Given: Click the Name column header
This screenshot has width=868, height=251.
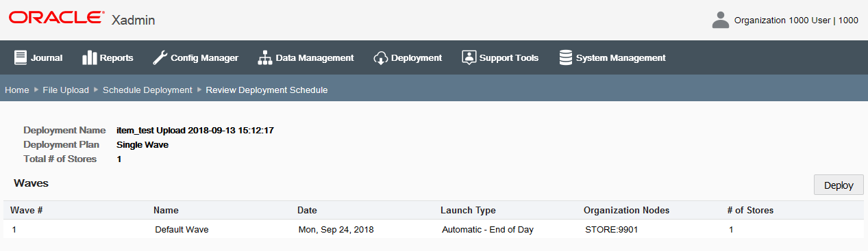Looking at the screenshot, I should [x=166, y=210].
